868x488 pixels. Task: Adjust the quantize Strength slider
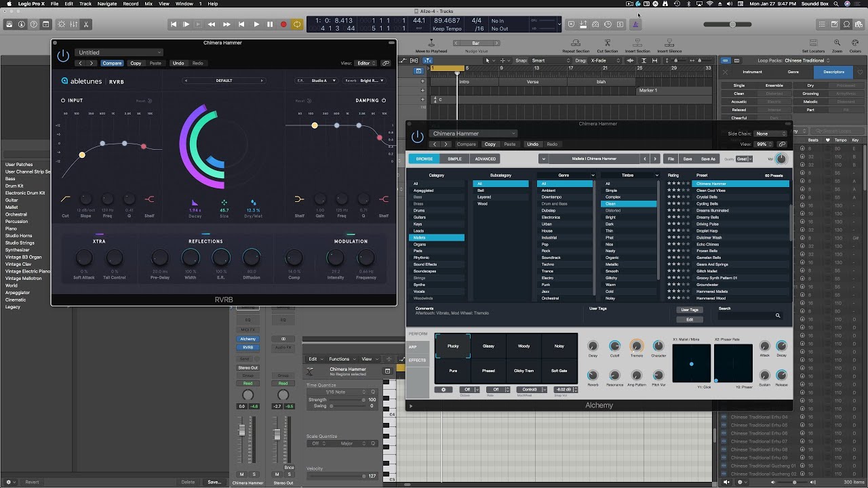[347, 400]
